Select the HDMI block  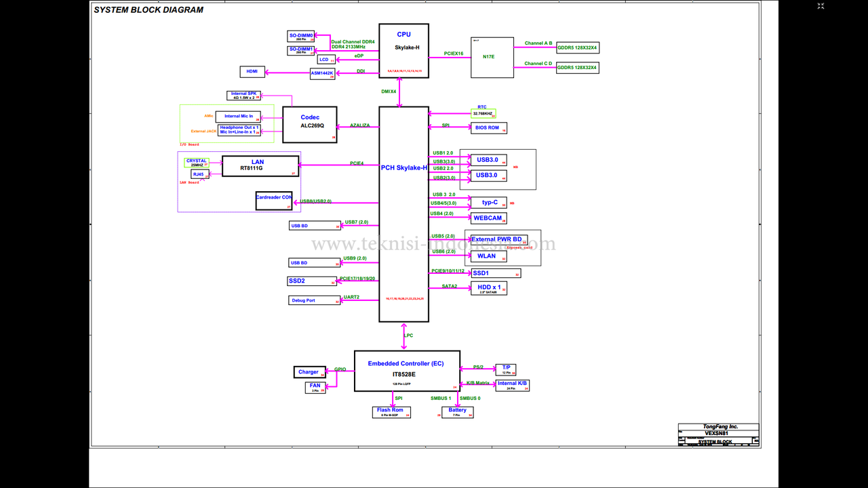(x=252, y=72)
